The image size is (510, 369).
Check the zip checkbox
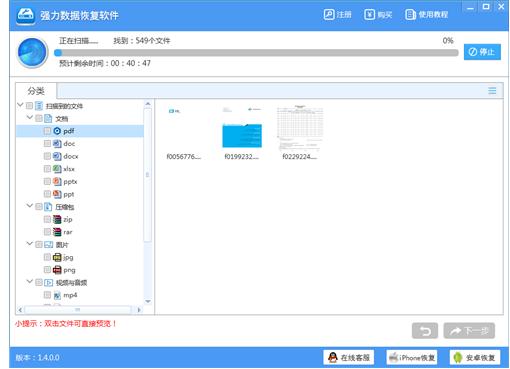[47, 219]
